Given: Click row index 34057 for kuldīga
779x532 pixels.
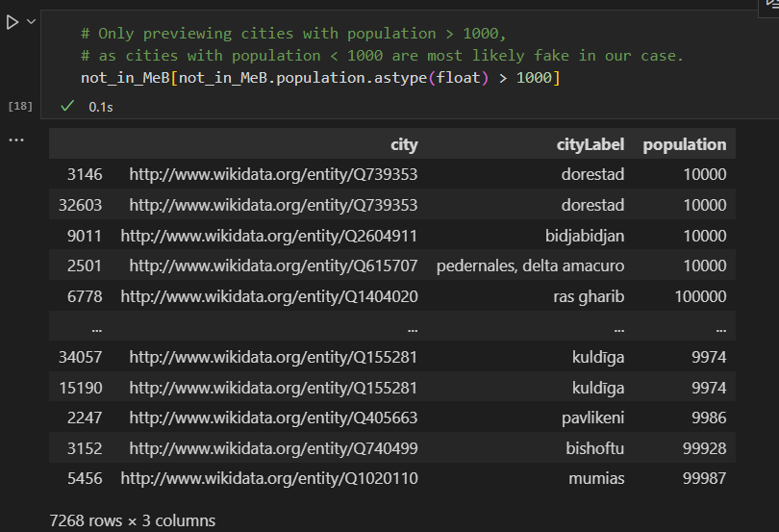Looking at the screenshot, I should tap(81, 358).
